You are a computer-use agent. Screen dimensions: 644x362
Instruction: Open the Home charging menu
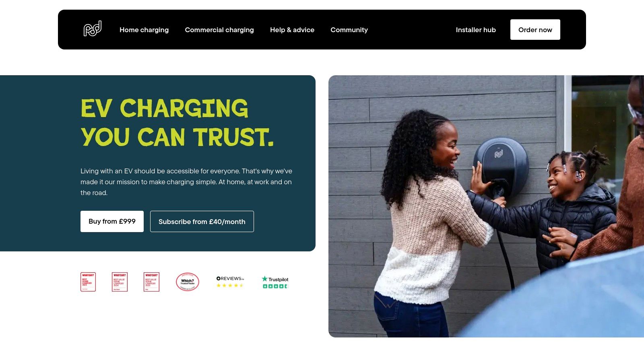pos(144,30)
